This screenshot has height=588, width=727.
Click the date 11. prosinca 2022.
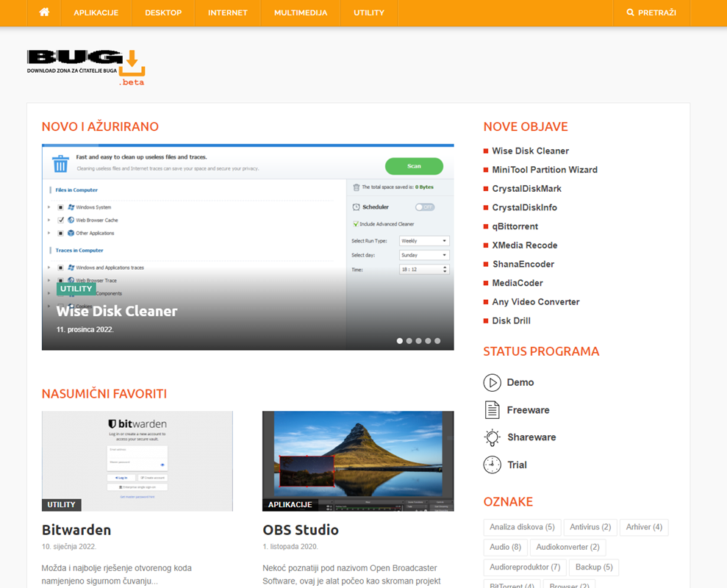[85, 330]
